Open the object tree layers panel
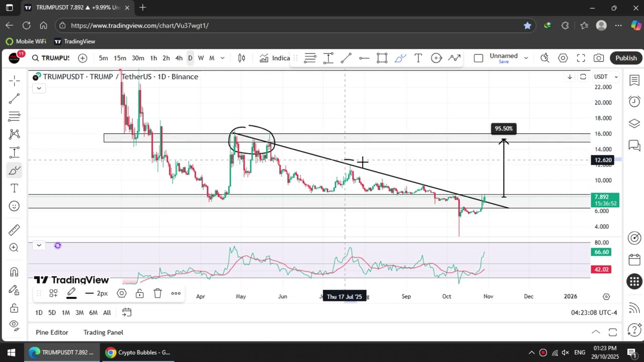 pyautogui.click(x=634, y=124)
